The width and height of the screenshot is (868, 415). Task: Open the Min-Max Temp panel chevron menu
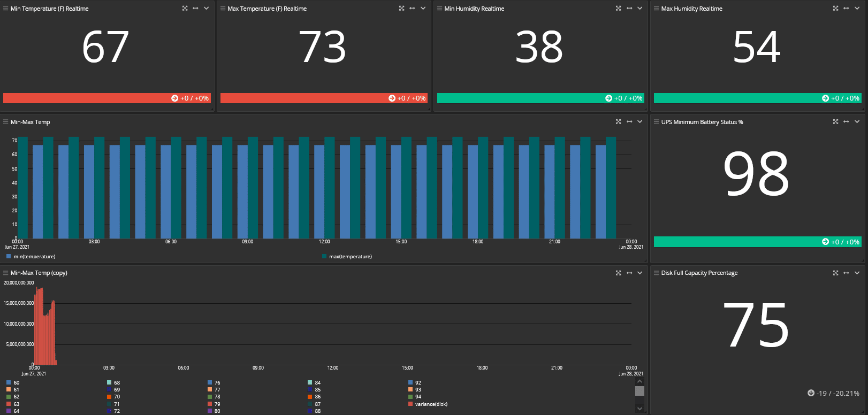tap(639, 122)
